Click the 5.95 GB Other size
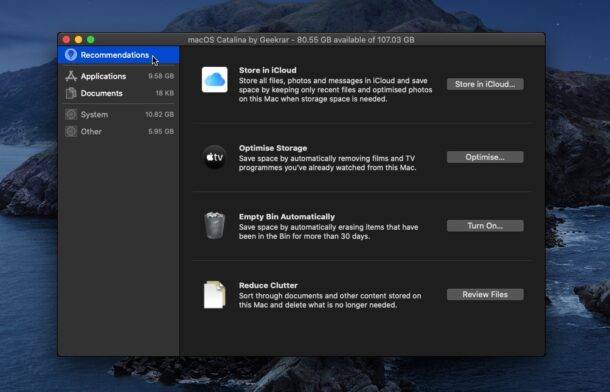The image size is (610, 392). click(x=161, y=131)
